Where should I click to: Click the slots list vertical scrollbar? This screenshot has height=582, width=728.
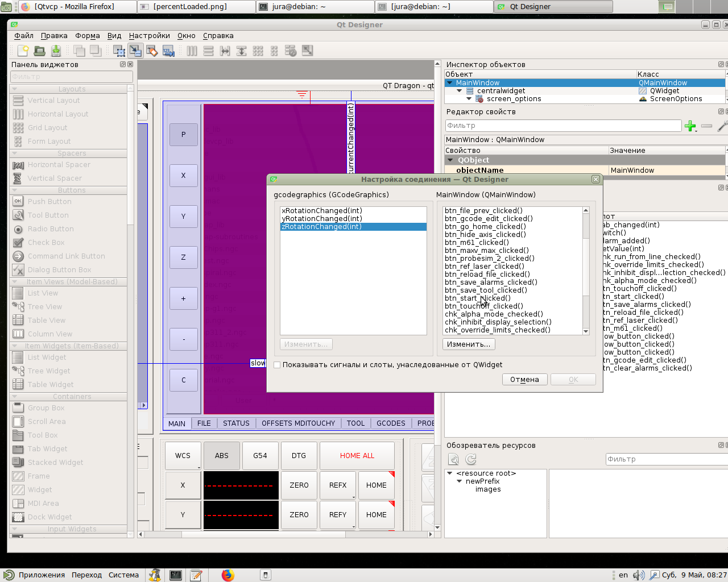click(586, 271)
